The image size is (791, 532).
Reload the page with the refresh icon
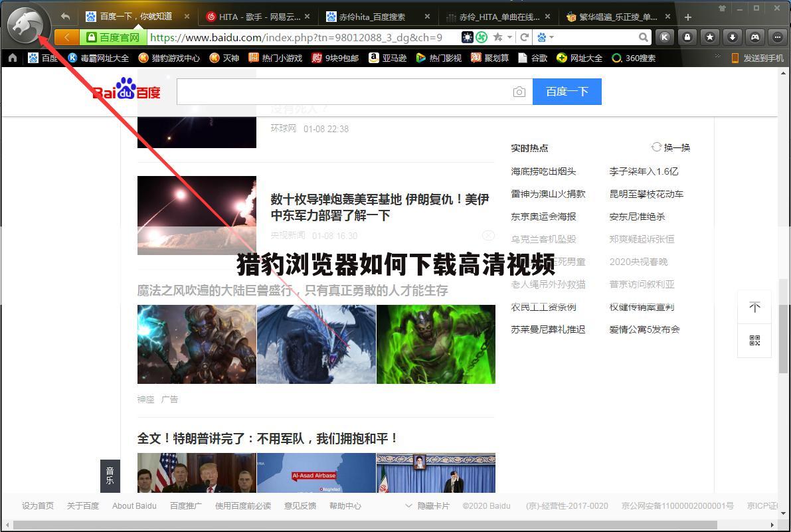(x=525, y=37)
